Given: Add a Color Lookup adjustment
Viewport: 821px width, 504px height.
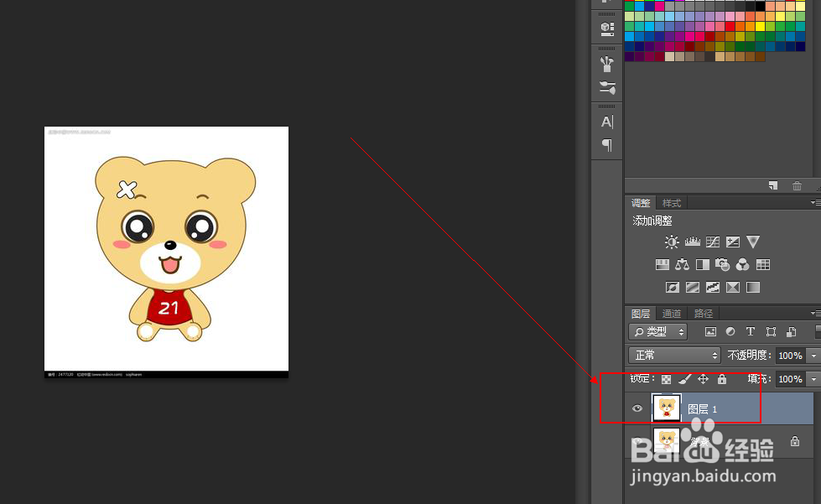Looking at the screenshot, I should 763,265.
